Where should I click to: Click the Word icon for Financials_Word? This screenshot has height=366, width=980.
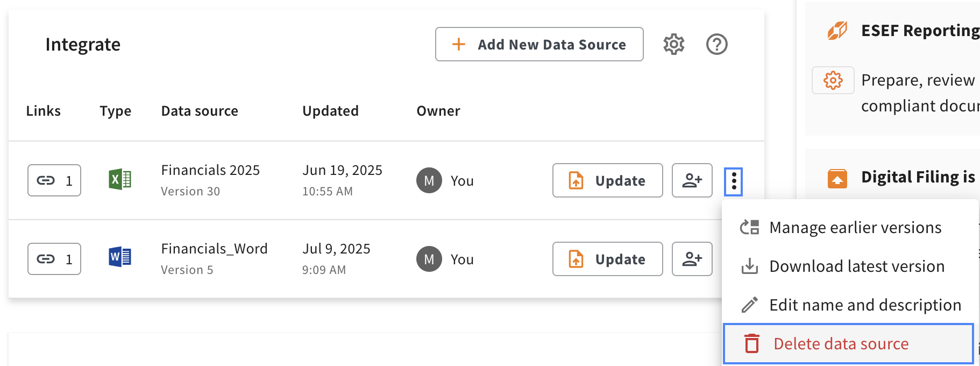[120, 257]
